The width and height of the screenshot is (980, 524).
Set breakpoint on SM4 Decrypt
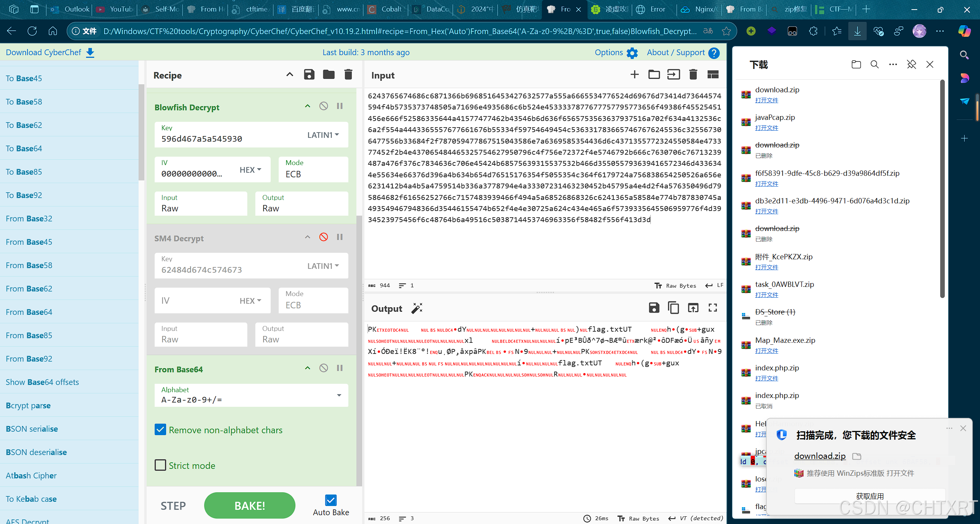340,237
